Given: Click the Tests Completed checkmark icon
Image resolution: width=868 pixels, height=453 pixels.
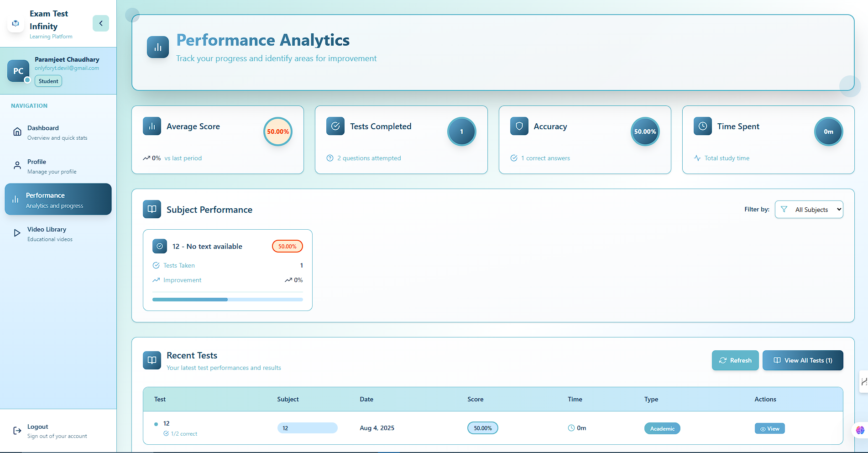Looking at the screenshot, I should tap(335, 126).
